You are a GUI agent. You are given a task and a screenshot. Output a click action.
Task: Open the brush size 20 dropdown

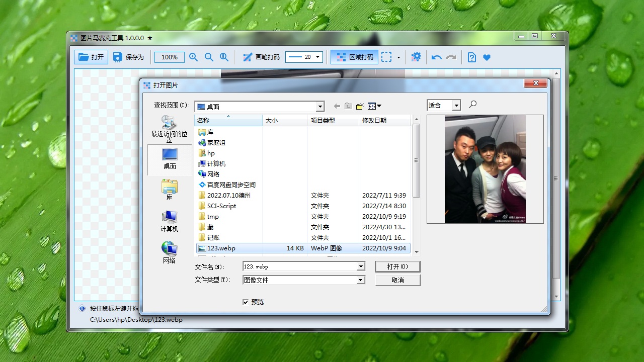317,57
